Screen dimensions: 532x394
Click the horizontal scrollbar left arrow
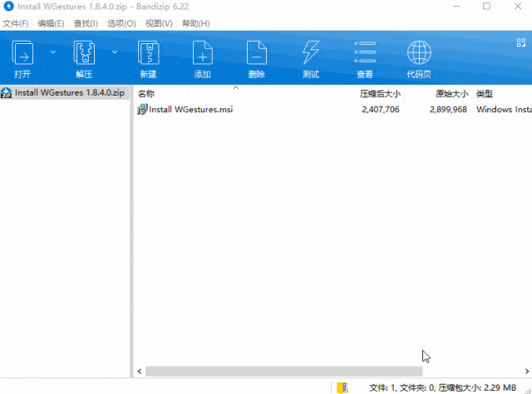pos(140,372)
